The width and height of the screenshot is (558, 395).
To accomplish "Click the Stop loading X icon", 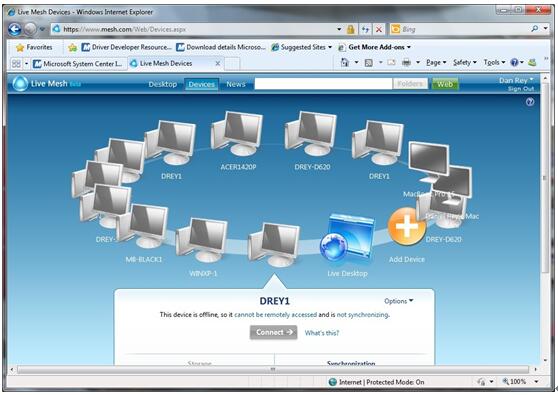I will (x=379, y=29).
